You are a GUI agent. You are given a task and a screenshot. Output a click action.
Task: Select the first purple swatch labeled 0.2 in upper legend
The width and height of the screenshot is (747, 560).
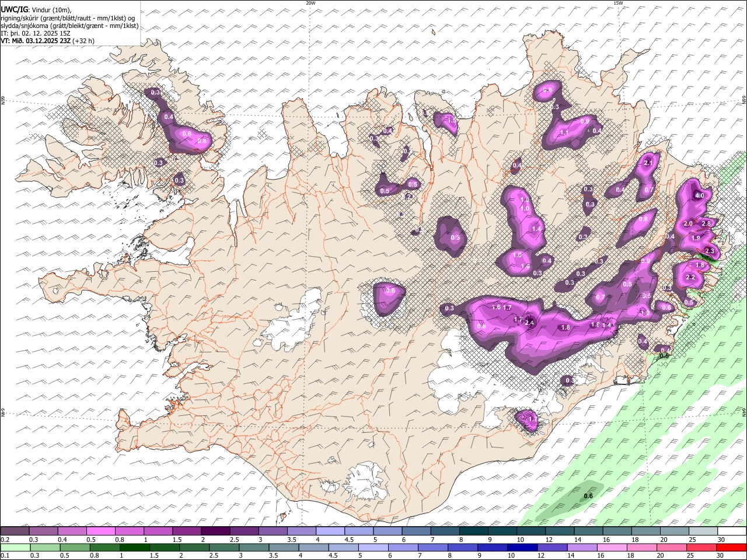pyautogui.click(x=15, y=531)
